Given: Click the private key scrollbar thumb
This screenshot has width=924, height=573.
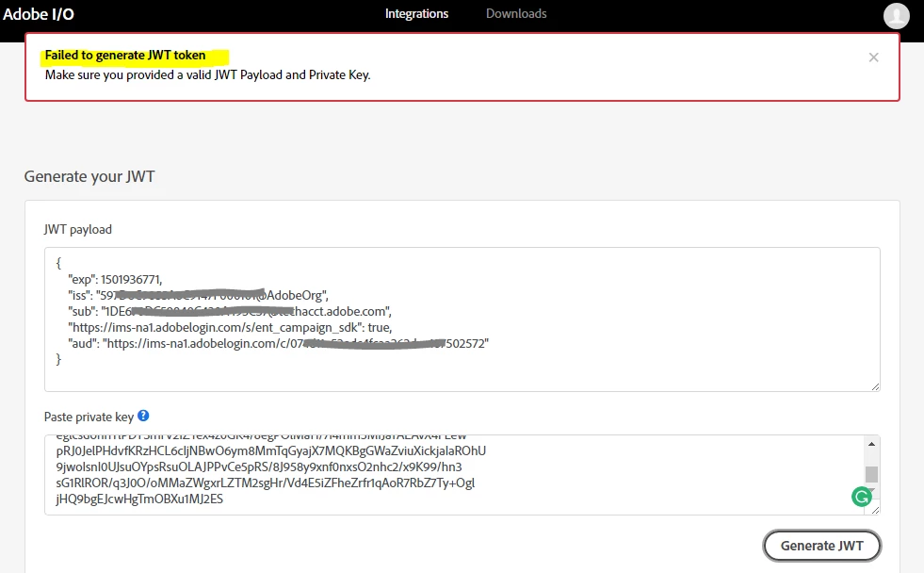Looking at the screenshot, I should pos(871,474).
